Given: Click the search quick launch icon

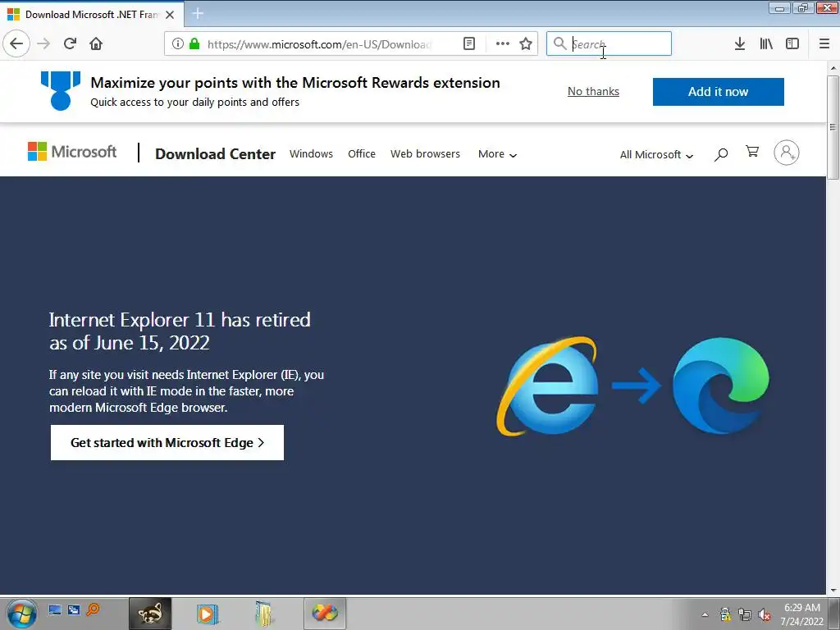Looking at the screenshot, I should (93, 609).
